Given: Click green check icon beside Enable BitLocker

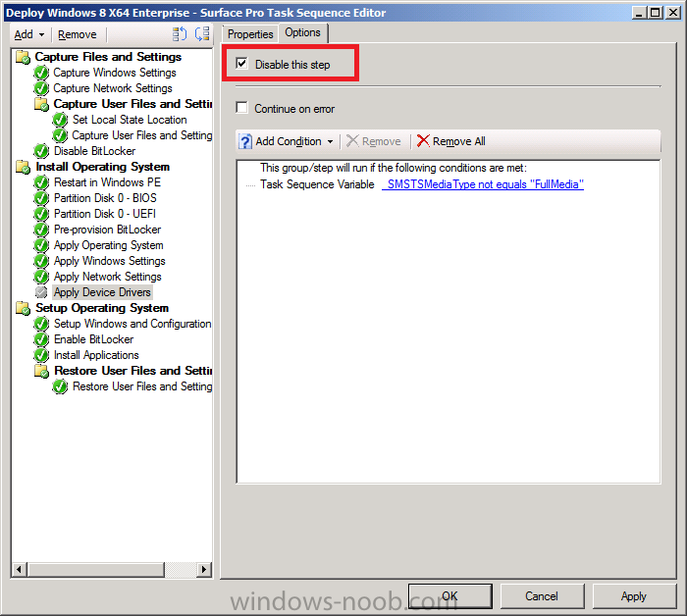Looking at the screenshot, I should tap(41, 339).
